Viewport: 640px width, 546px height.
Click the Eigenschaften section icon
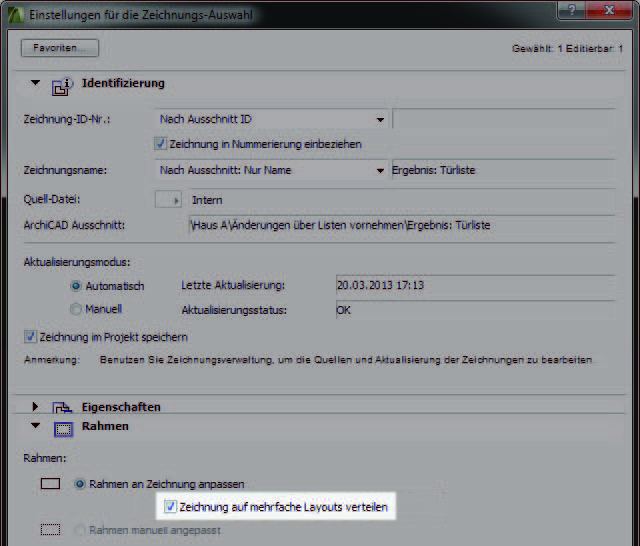pyautogui.click(x=62, y=407)
